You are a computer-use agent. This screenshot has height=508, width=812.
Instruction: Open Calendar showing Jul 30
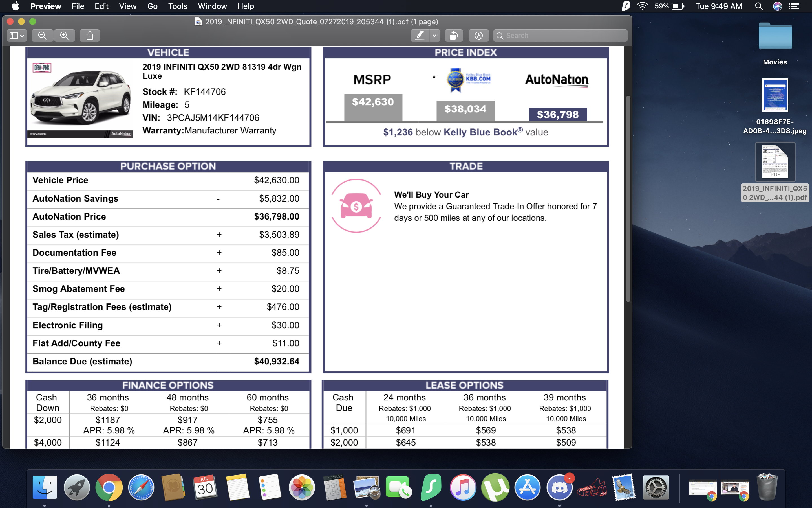205,487
